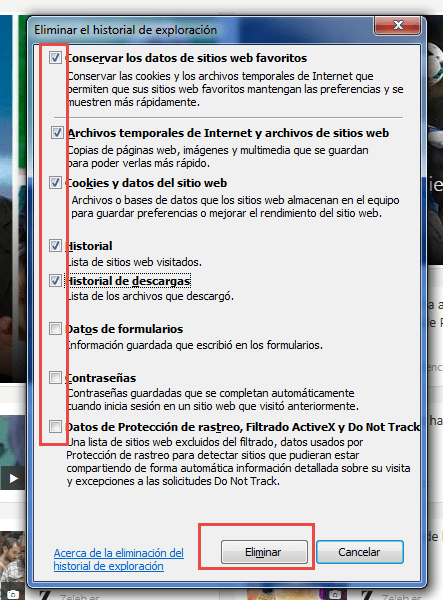This screenshot has width=443, height=600.
Task: Click the camera icon at bottom right
Action: pos(335,595)
